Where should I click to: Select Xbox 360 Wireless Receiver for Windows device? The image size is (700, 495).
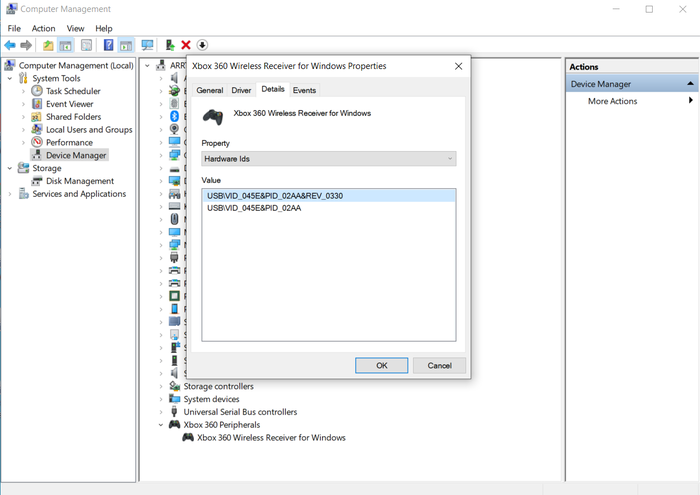coord(271,438)
